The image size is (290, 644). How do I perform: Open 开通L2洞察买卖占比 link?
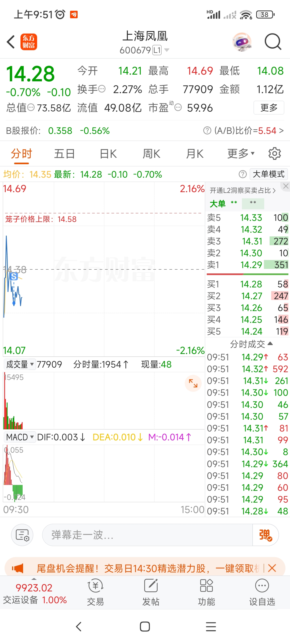point(243,191)
